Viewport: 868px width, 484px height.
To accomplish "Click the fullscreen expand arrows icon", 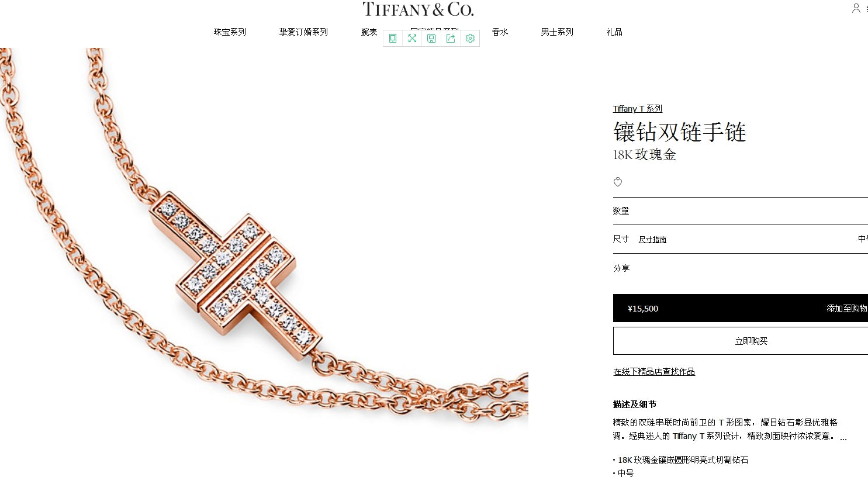I will (x=412, y=39).
